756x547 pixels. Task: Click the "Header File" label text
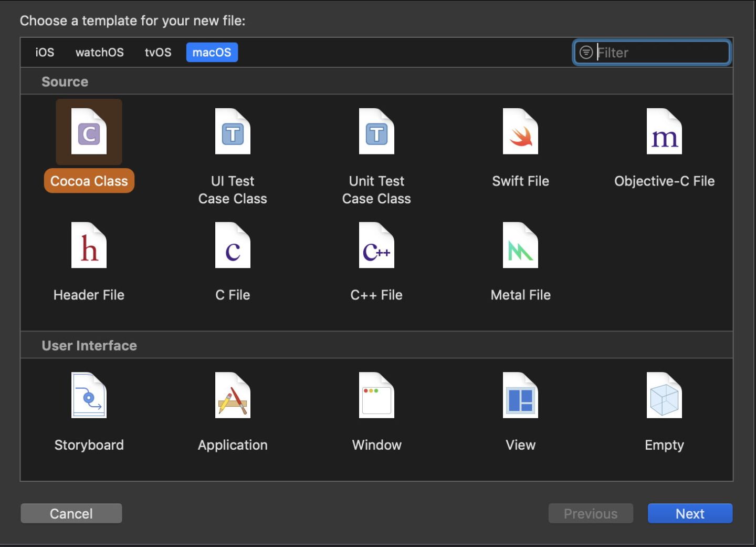[89, 295]
